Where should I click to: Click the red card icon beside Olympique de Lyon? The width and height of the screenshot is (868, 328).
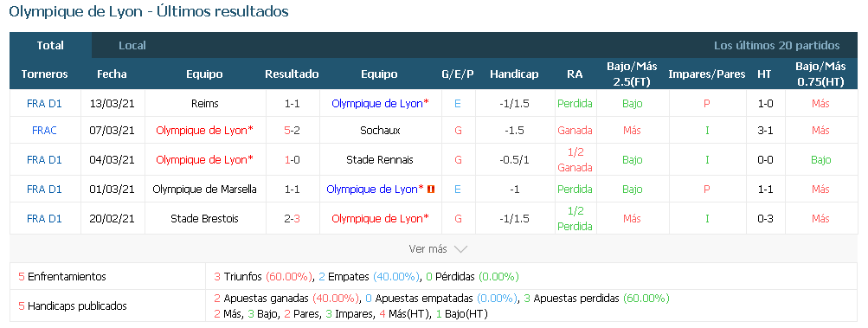pyautogui.click(x=431, y=189)
